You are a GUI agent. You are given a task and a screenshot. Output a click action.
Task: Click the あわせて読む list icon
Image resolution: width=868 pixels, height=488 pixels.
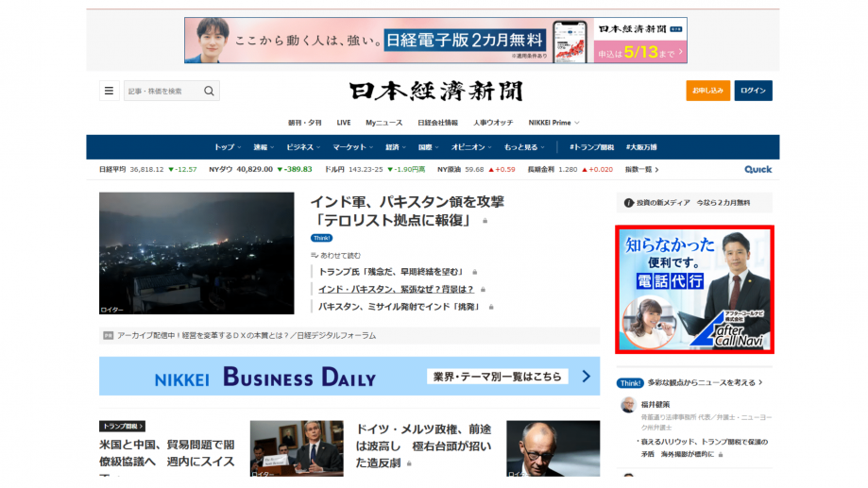(315, 255)
